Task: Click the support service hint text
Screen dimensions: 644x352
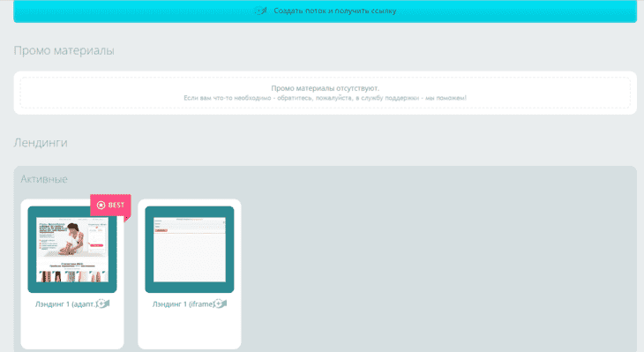Action: point(325,98)
